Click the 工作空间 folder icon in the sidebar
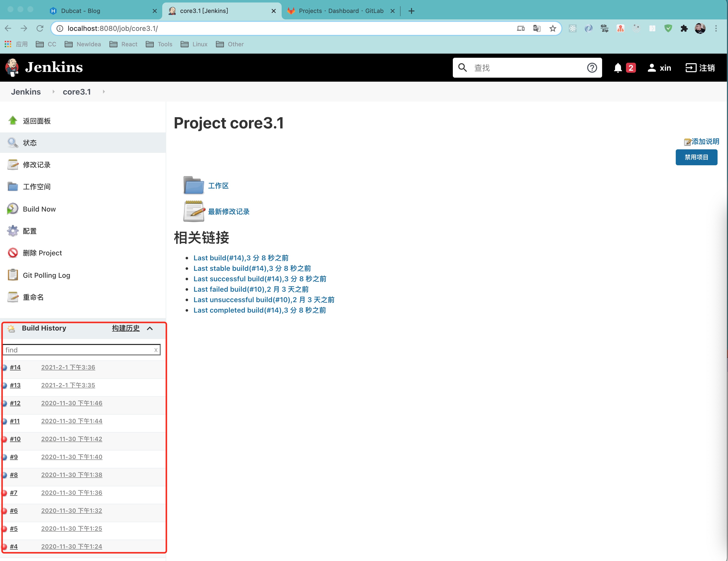728x561 pixels. 13,186
